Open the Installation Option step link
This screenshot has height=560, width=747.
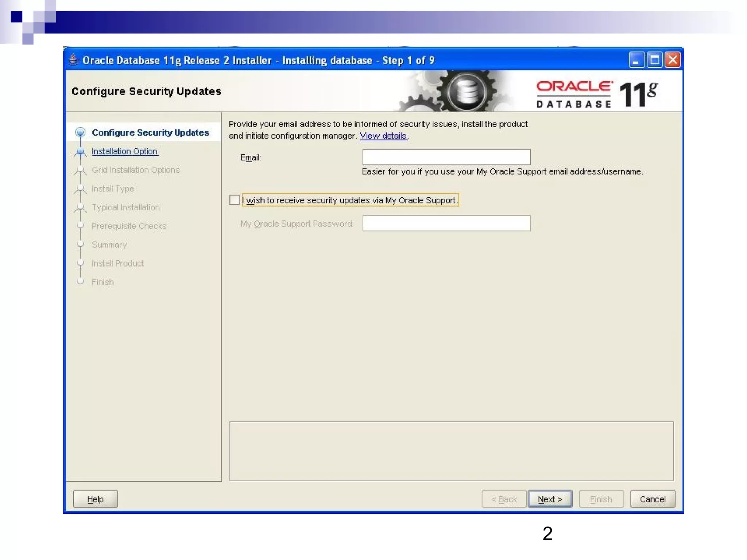click(125, 151)
